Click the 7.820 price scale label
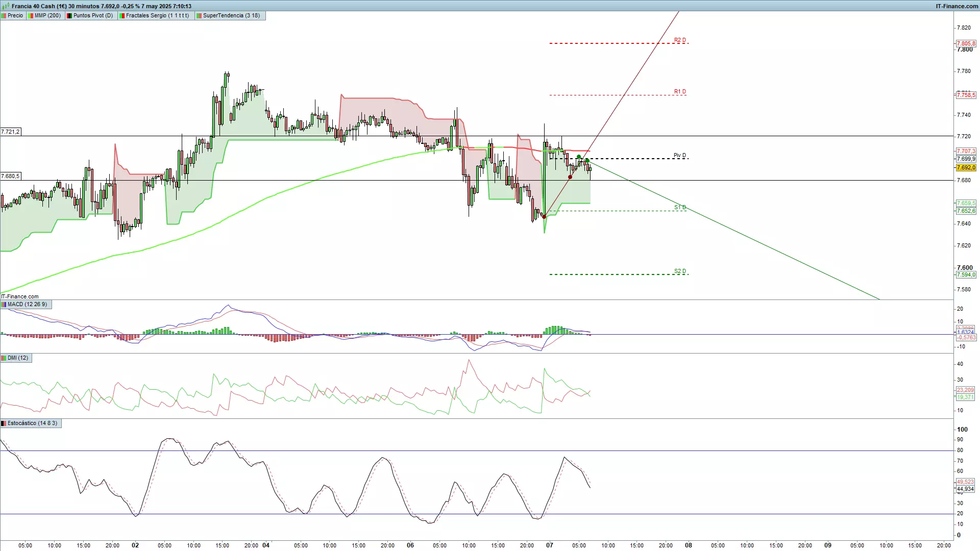The width and height of the screenshot is (980, 551). [964, 28]
